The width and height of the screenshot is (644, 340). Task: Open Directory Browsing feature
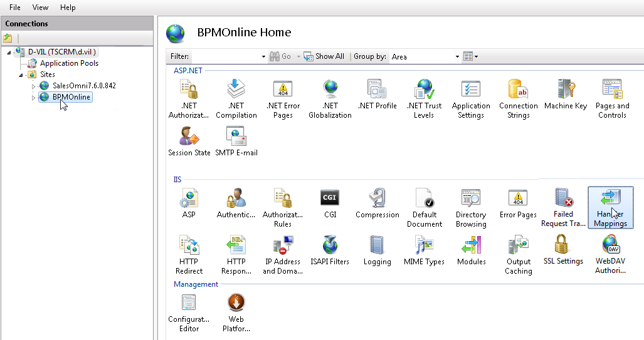pos(471,208)
